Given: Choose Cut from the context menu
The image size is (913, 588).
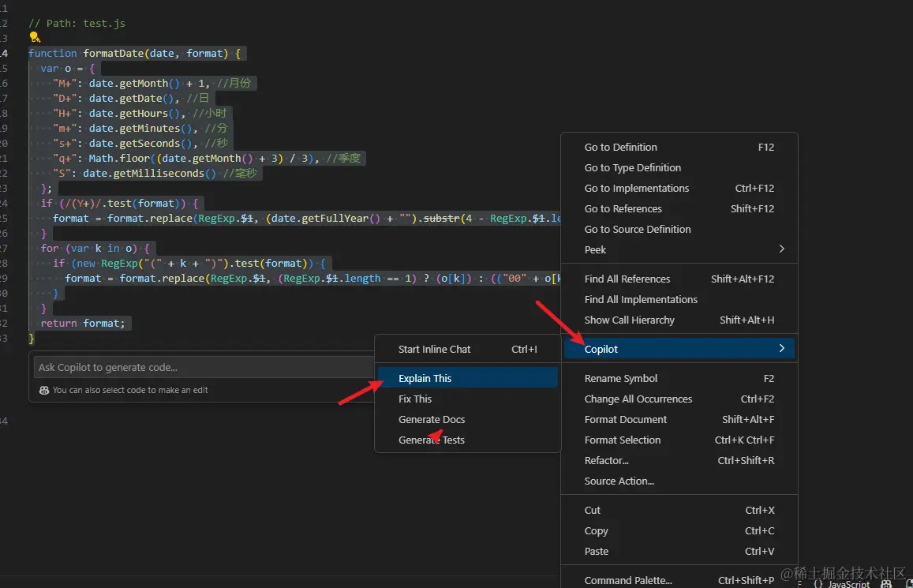Looking at the screenshot, I should (x=679, y=510).
